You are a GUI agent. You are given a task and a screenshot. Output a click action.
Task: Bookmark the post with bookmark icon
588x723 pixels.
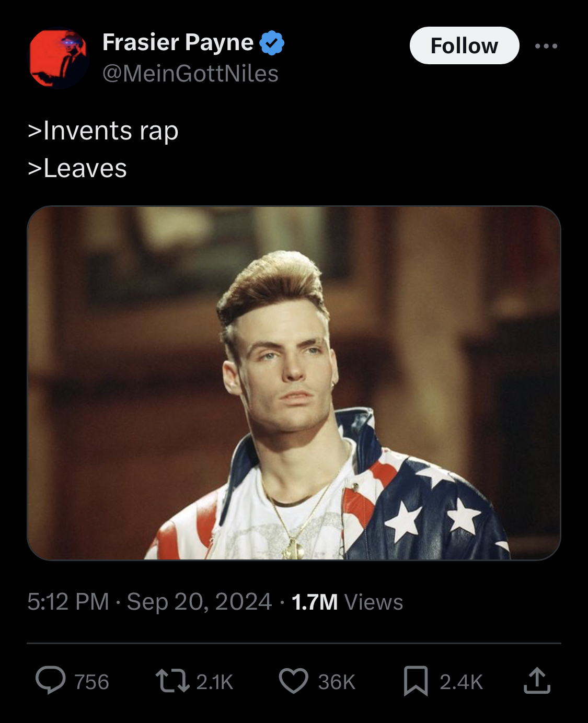[x=416, y=681]
